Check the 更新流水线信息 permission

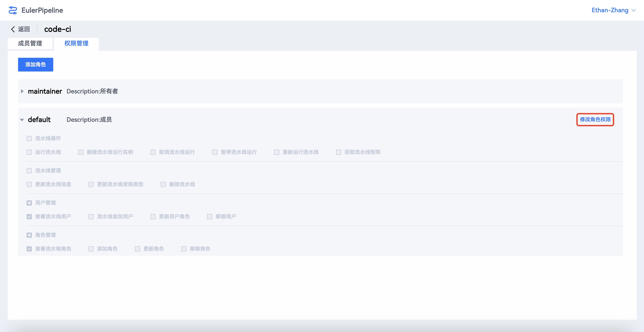[29, 184]
